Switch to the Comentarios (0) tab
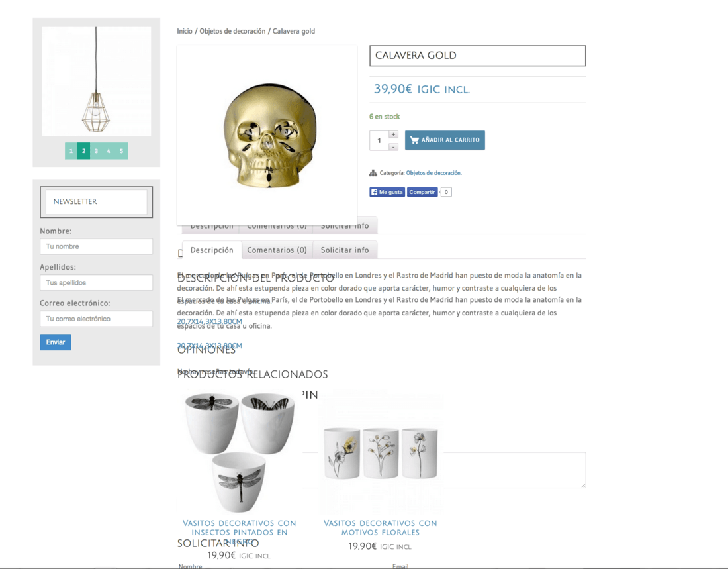Screen dimensions: 728x569 tap(277, 250)
